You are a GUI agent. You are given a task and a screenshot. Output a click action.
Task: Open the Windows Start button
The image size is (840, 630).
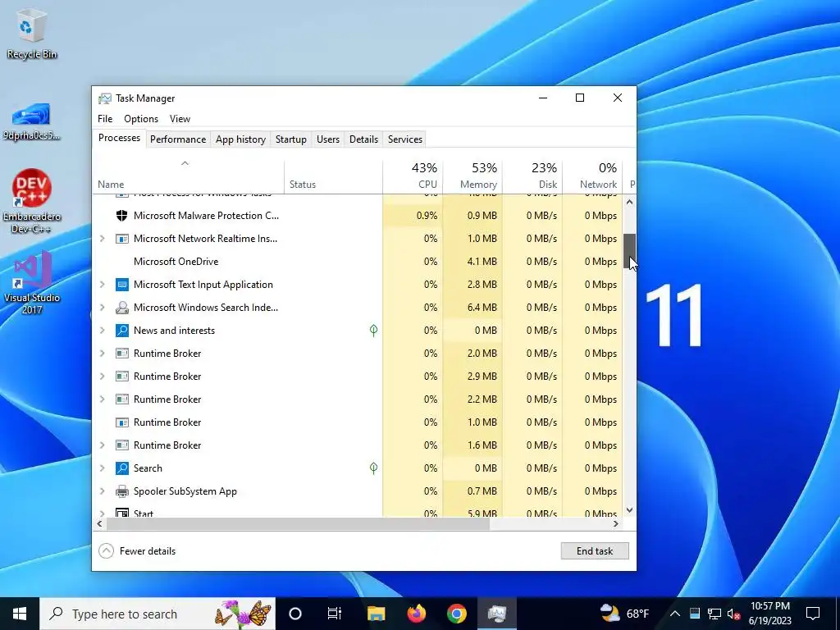pos(20,614)
